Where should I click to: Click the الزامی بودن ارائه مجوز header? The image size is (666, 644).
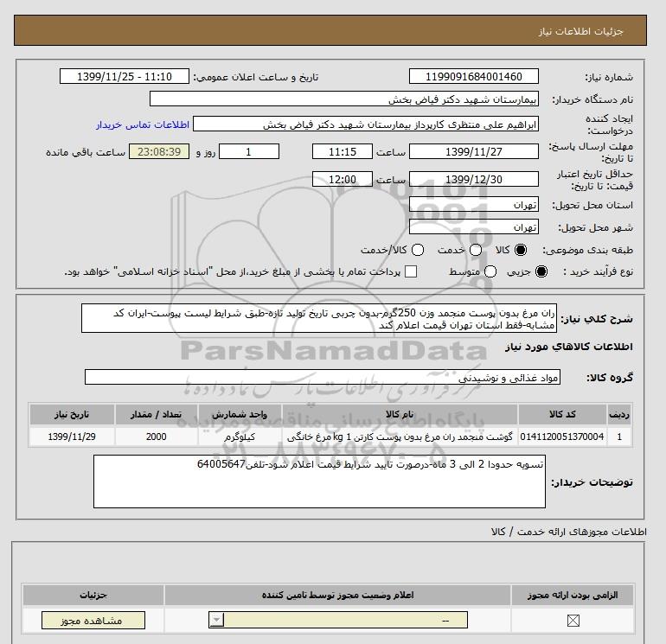pyautogui.click(x=572, y=596)
